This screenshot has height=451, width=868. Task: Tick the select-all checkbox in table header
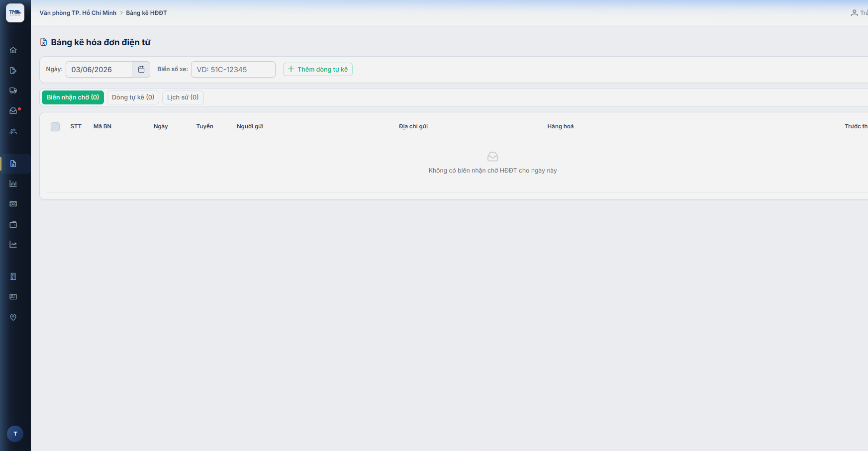click(55, 127)
